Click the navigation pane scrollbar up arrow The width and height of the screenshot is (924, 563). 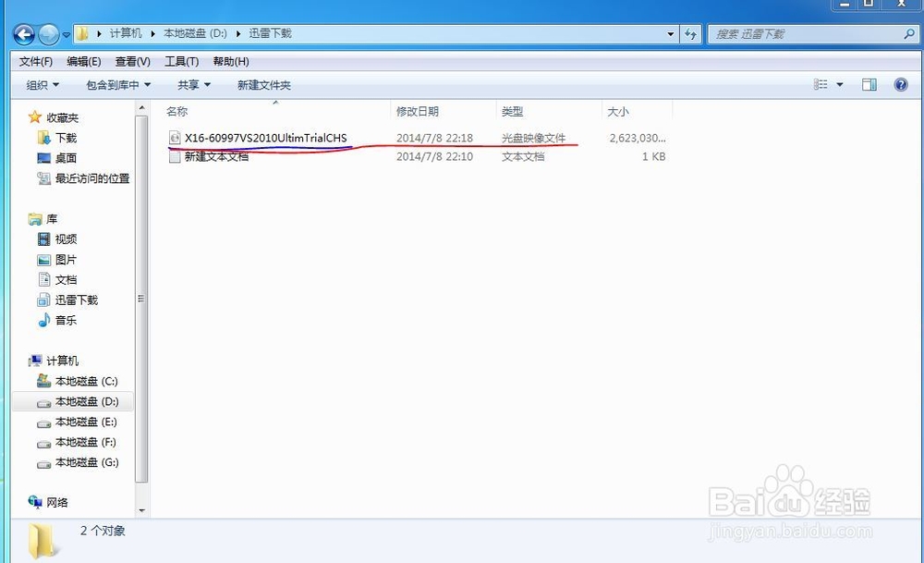click(141, 108)
